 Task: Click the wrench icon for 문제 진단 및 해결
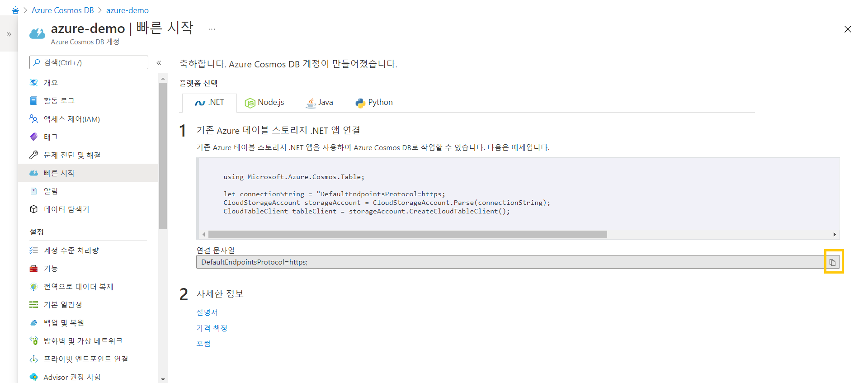pyautogui.click(x=33, y=155)
